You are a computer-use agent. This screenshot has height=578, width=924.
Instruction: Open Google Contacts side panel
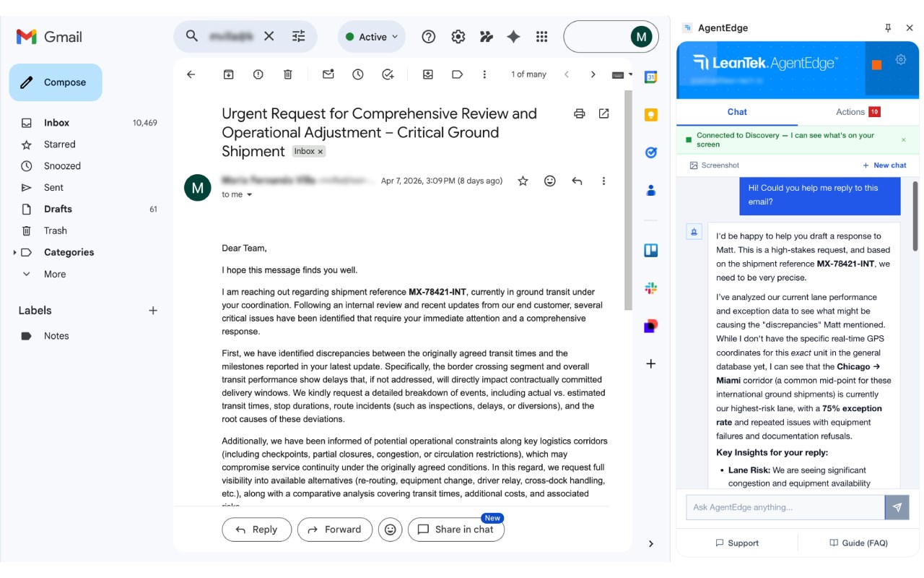tap(651, 190)
